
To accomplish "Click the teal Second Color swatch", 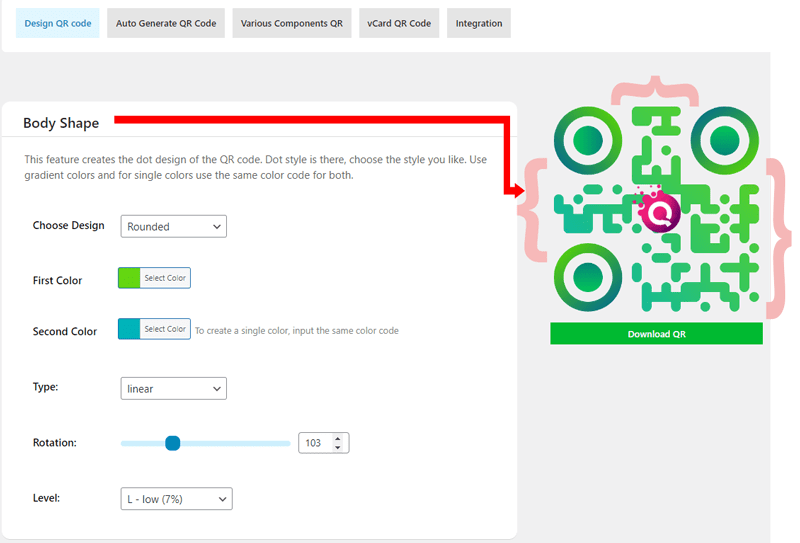I will [x=129, y=329].
